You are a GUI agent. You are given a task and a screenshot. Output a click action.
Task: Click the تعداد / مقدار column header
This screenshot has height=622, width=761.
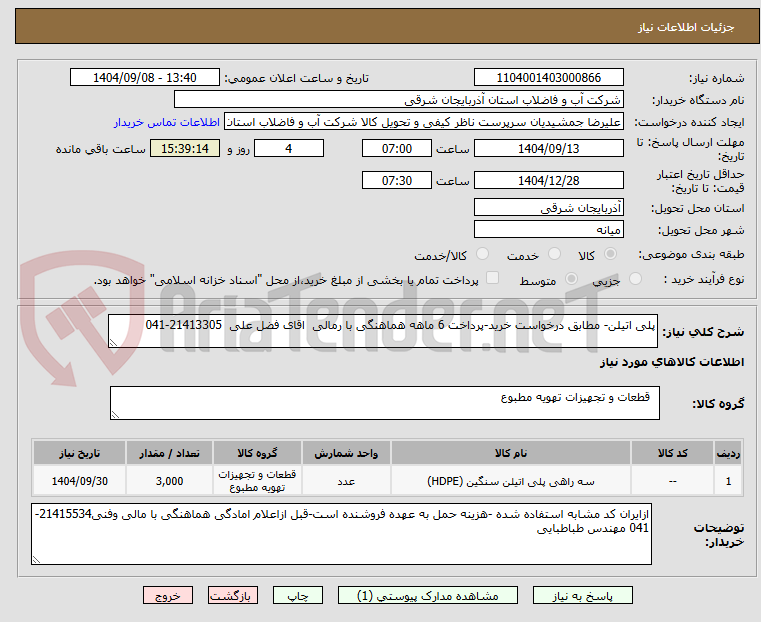point(169,453)
